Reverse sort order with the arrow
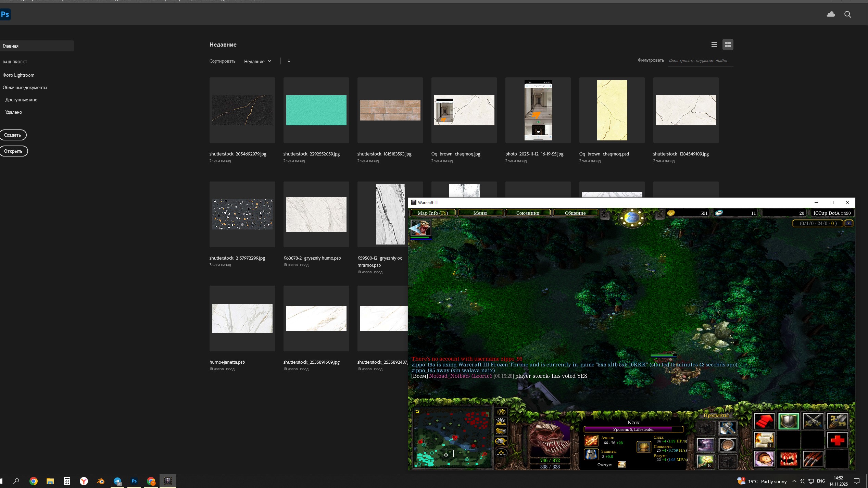Image resolution: width=868 pixels, height=488 pixels. coord(289,61)
